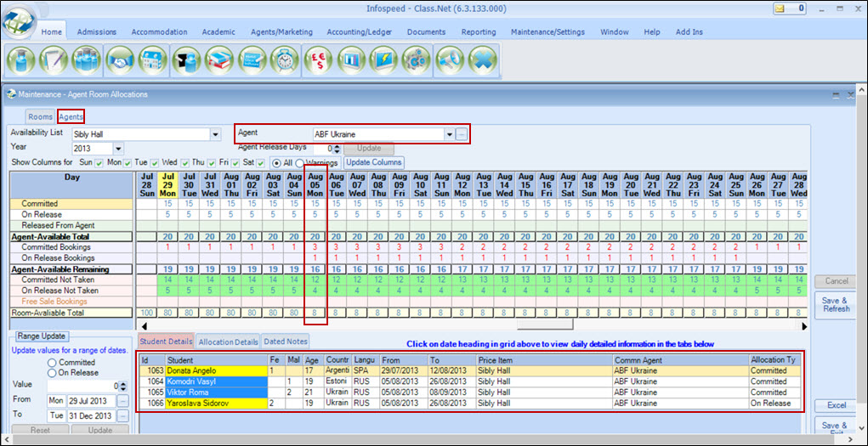This screenshot has height=446, width=868.
Task: Click the grid's horizontal scrollbar thumb
Action: 544,325
